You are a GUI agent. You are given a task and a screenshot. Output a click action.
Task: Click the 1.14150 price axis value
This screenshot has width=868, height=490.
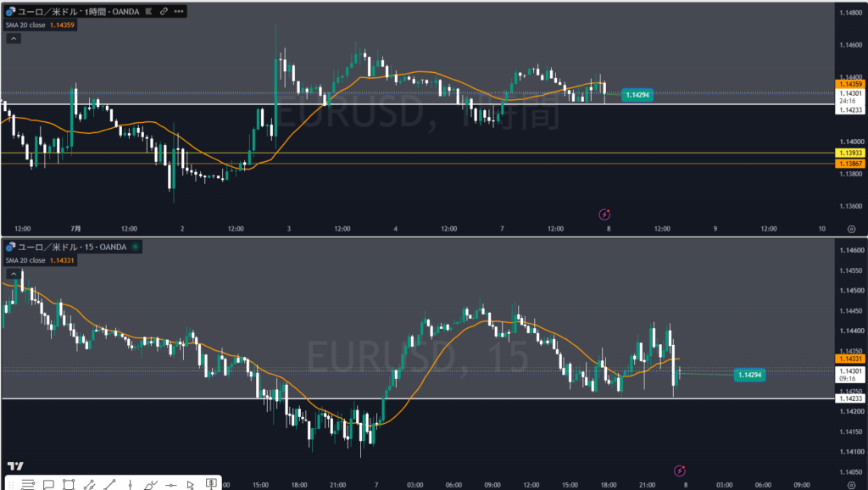click(x=850, y=432)
